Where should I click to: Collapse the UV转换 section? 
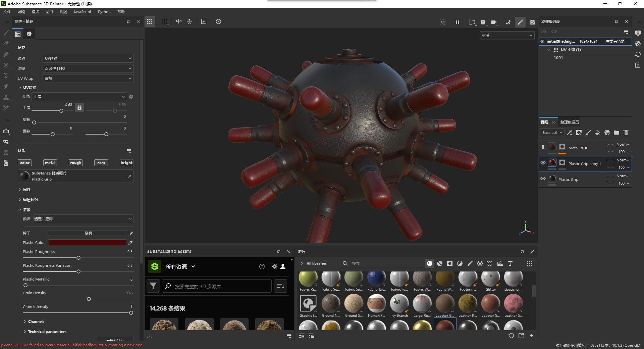pyautogui.click(x=20, y=88)
